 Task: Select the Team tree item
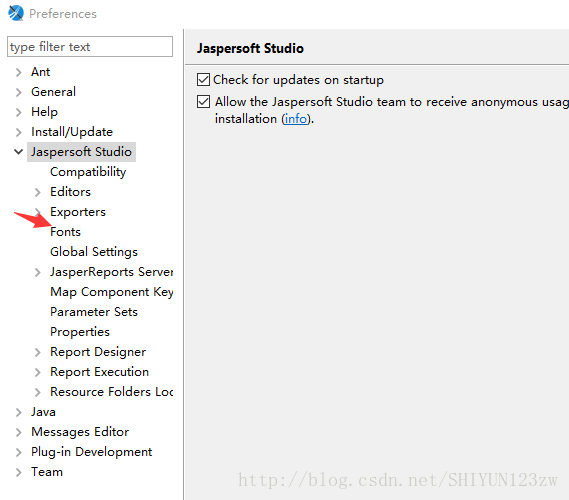(47, 472)
